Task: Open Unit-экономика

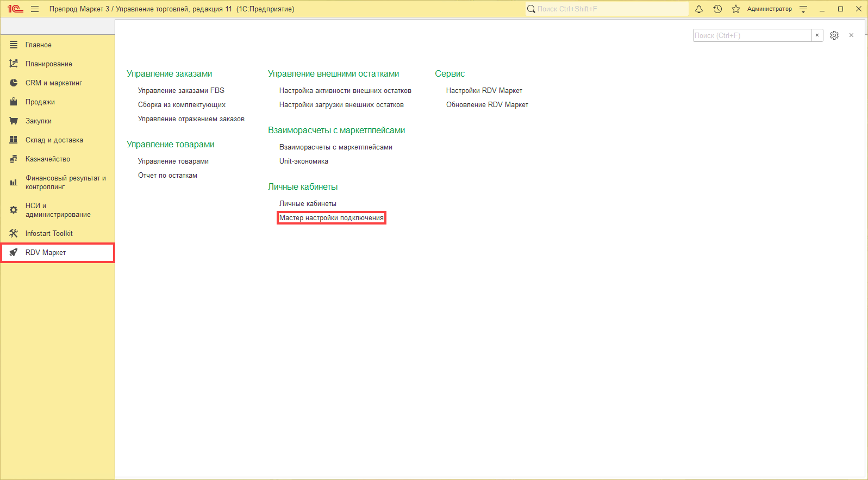Action: 304,161
